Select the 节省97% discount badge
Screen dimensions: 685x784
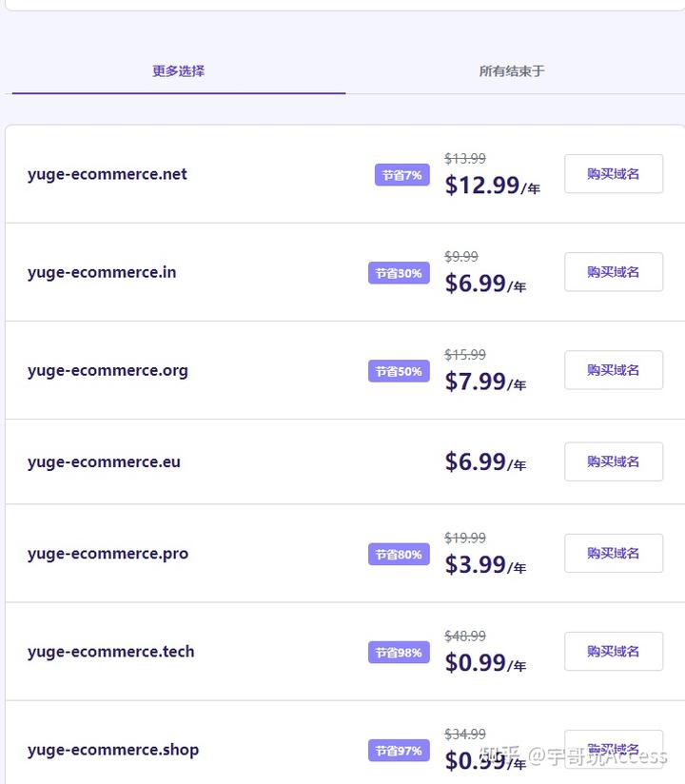point(399,750)
